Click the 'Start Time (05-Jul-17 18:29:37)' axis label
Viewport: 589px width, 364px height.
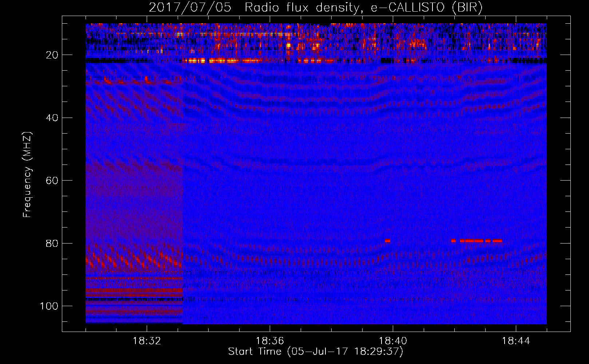(316, 352)
